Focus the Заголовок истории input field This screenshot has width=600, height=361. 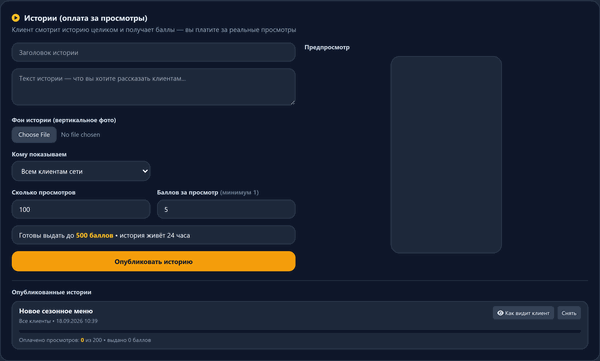click(153, 52)
